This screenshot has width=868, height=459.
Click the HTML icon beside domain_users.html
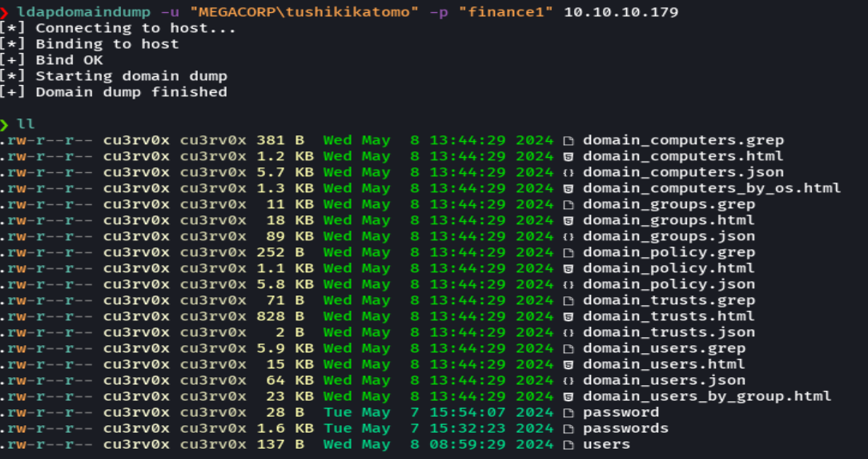pyautogui.click(x=568, y=365)
